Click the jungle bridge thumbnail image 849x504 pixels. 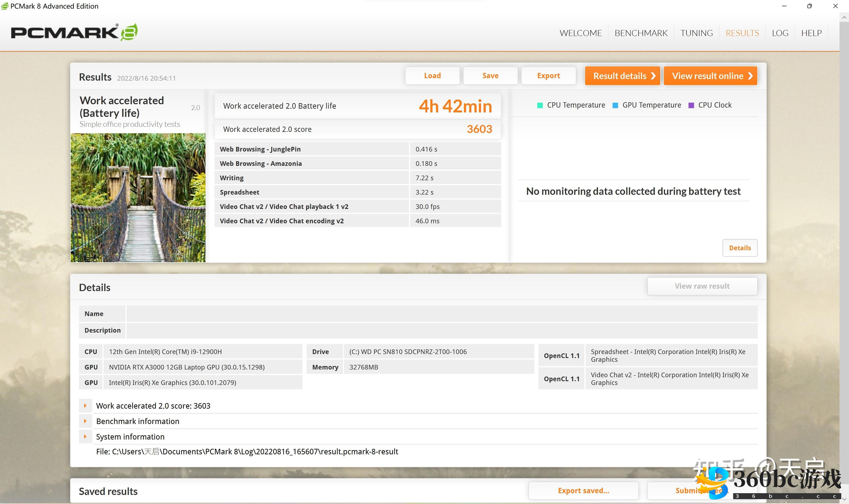[x=138, y=197]
